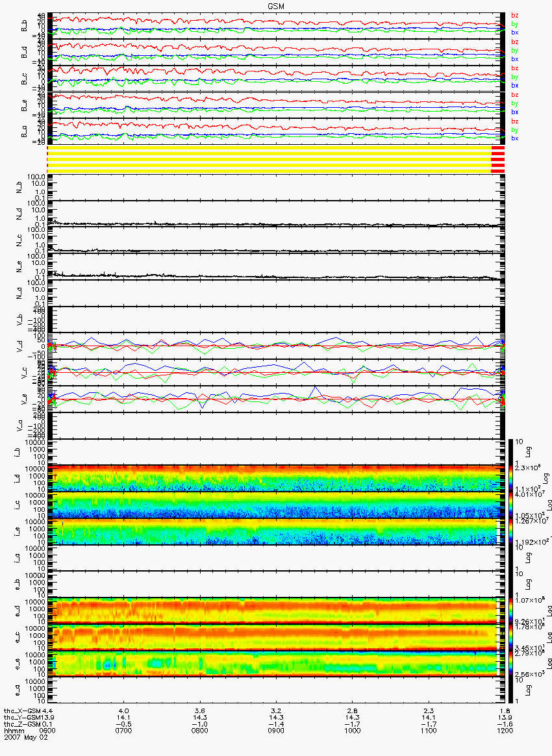552x756 pixels.
Task: Click the 1200 time tick label
Action: [505, 731]
